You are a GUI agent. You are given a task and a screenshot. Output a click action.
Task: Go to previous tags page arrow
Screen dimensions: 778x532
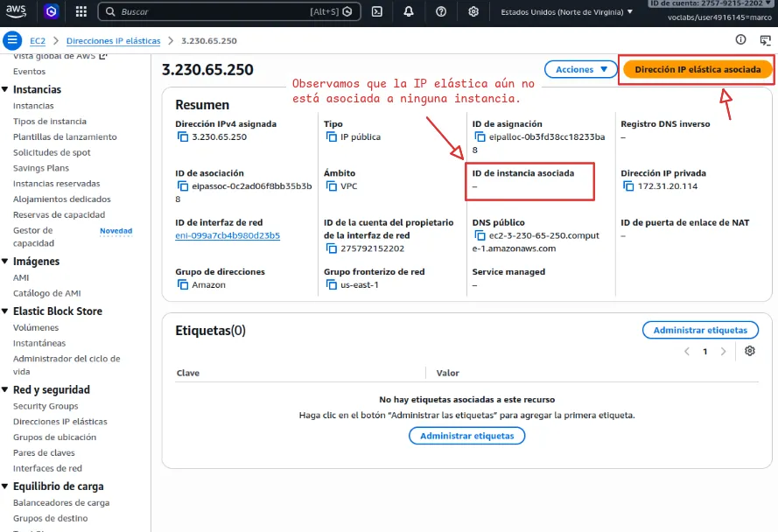[x=687, y=352]
